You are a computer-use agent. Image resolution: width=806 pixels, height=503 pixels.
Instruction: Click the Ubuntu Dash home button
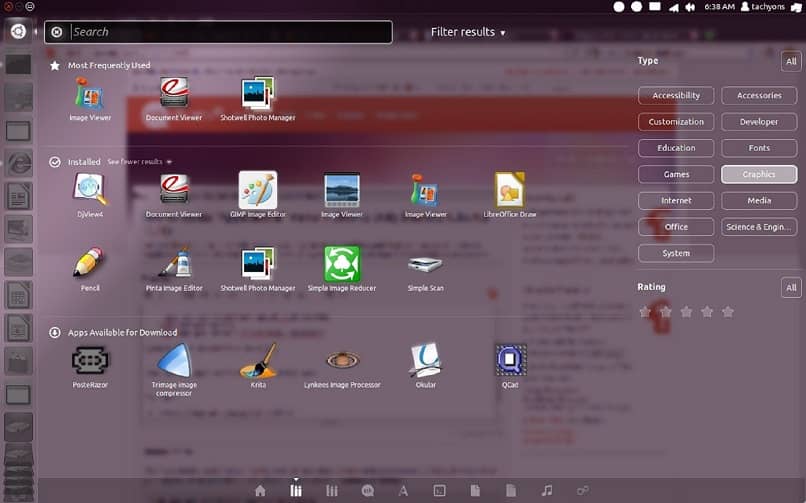point(18,31)
